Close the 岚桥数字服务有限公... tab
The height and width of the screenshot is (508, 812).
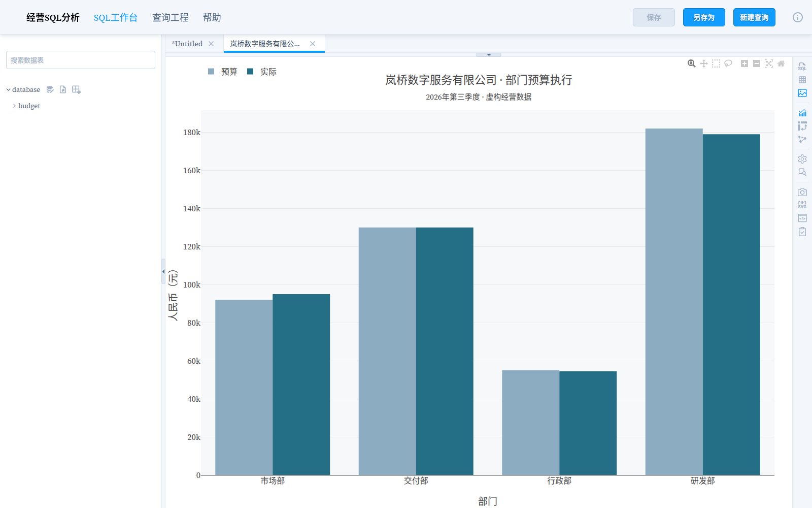[313, 44]
